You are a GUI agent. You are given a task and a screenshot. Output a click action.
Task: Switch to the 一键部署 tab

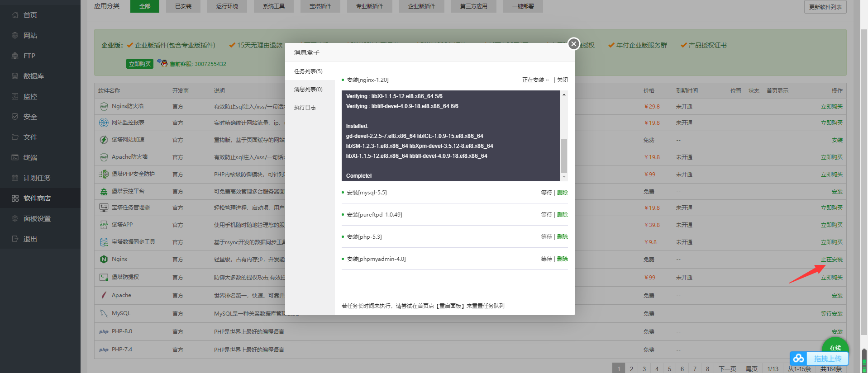pyautogui.click(x=523, y=6)
